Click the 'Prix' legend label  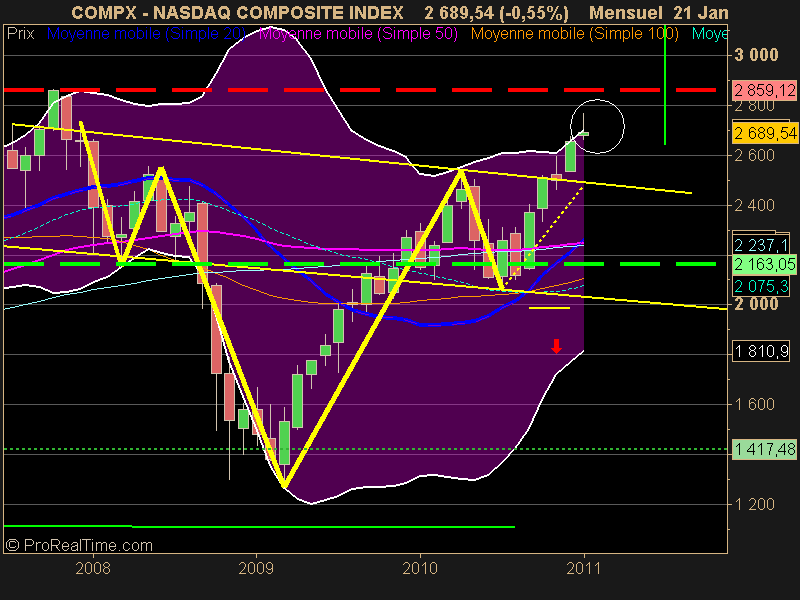(20, 34)
